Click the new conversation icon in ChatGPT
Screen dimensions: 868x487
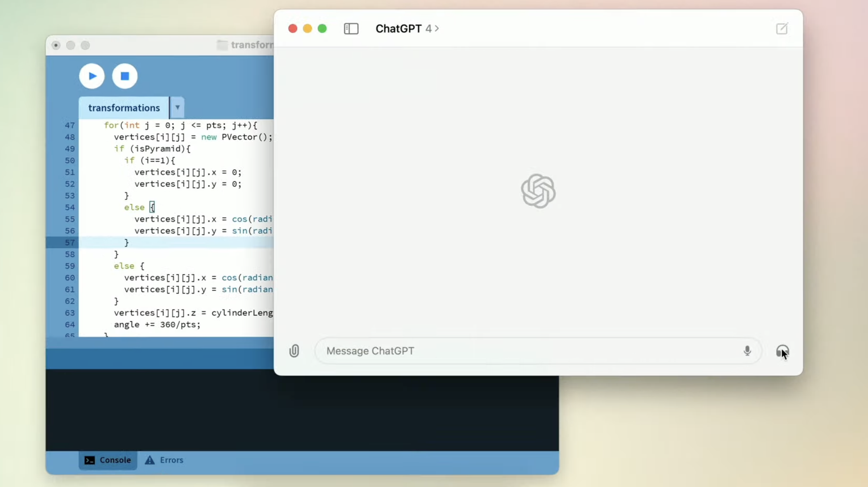pyautogui.click(x=782, y=29)
